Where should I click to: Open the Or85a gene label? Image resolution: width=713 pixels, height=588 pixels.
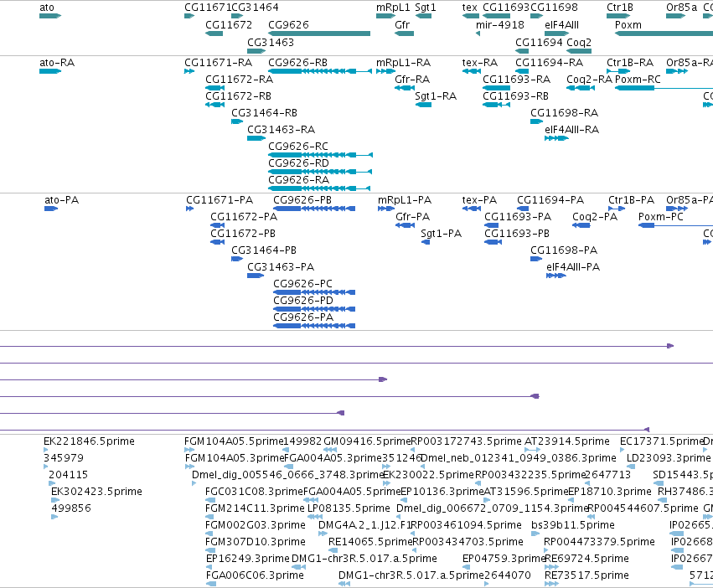tap(681, 8)
